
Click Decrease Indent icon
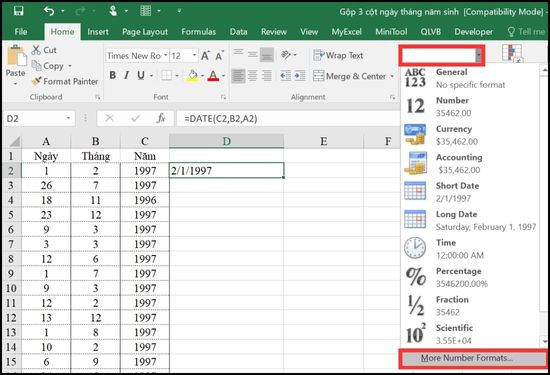pos(286,76)
